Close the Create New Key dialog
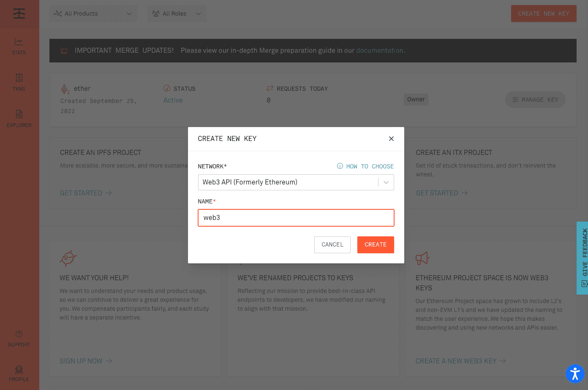588x390 pixels. tap(391, 138)
